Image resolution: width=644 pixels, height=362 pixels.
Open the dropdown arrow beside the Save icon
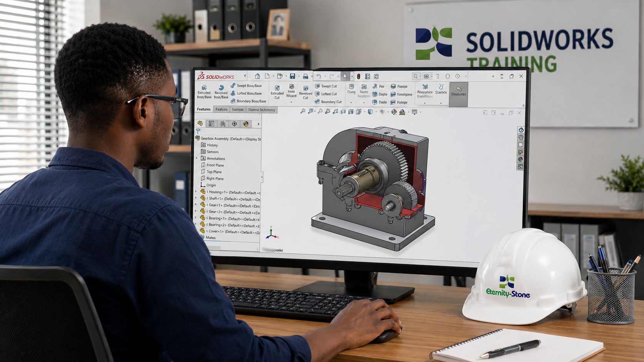[299, 77]
